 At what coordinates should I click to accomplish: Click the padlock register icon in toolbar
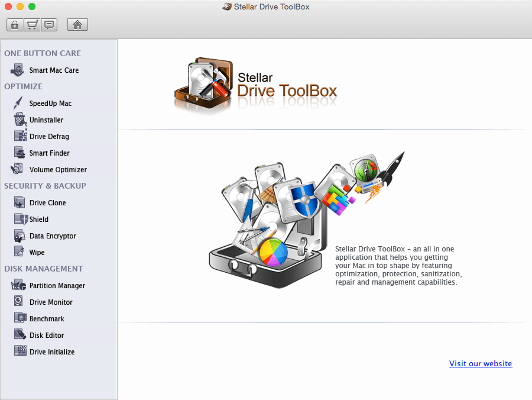coord(15,25)
